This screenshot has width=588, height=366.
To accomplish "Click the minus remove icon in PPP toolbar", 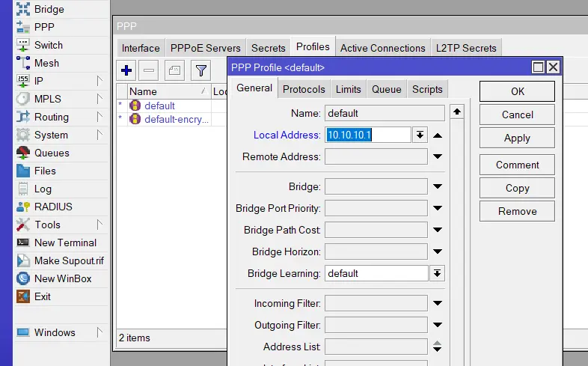I will (149, 71).
